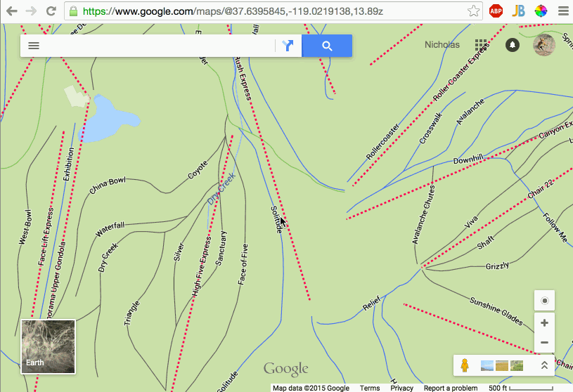The height and width of the screenshot is (392, 573).
Task: Click the Roller Coaster Express lift label
Action: [x=461, y=73]
